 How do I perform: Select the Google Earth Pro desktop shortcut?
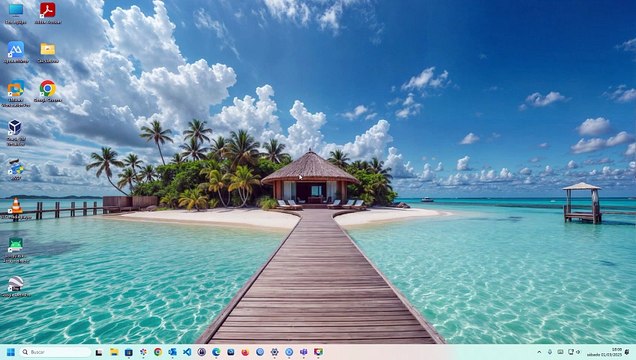pos(16,287)
